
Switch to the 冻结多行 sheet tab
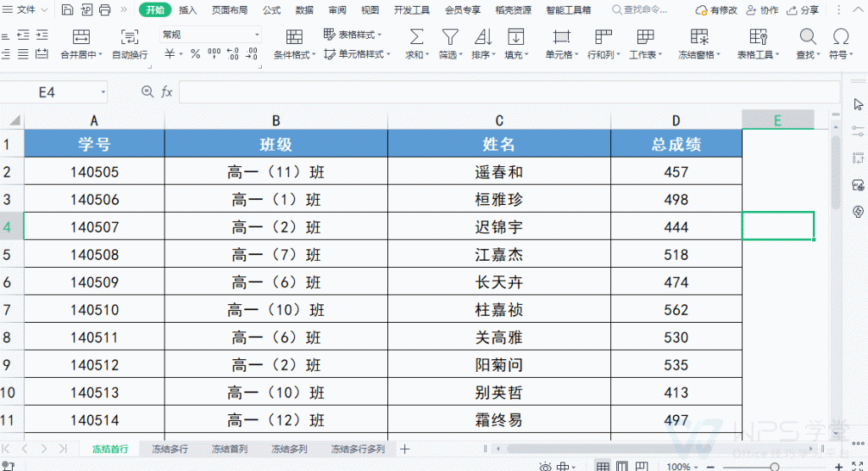(170, 449)
